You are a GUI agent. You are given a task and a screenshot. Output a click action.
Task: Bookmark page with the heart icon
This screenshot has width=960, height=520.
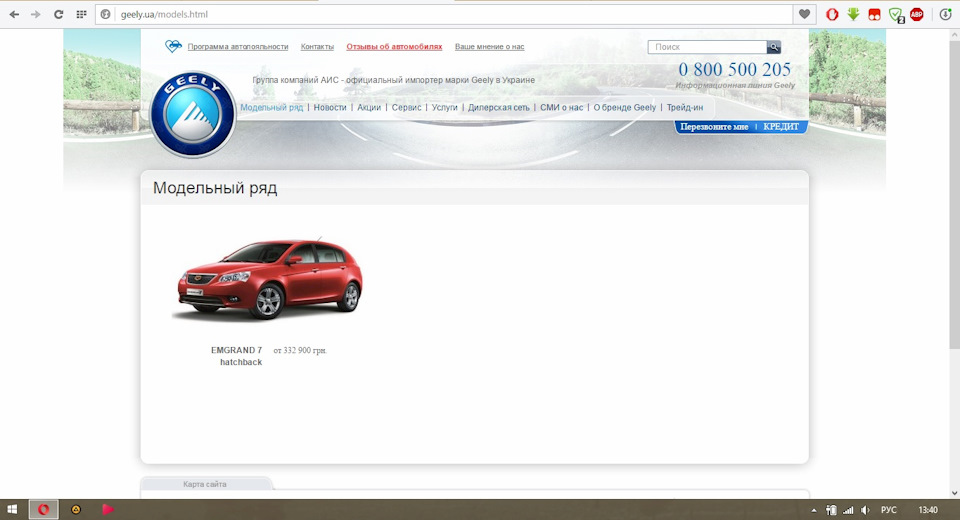pyautogui.click(x=804, y=14)
